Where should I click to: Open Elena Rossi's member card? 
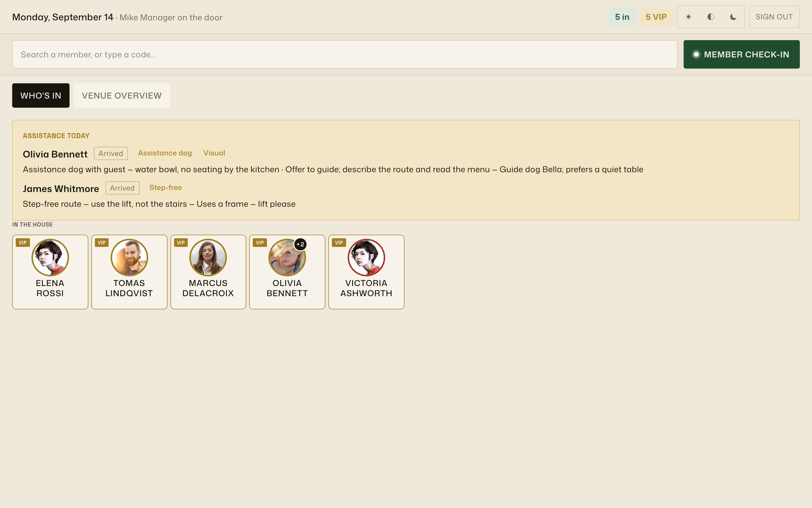[50, 272]
